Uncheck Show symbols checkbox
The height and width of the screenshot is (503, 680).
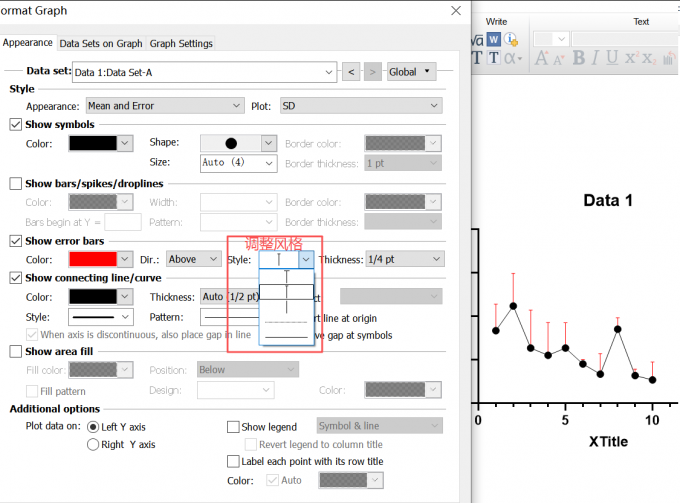pos(15,125)
